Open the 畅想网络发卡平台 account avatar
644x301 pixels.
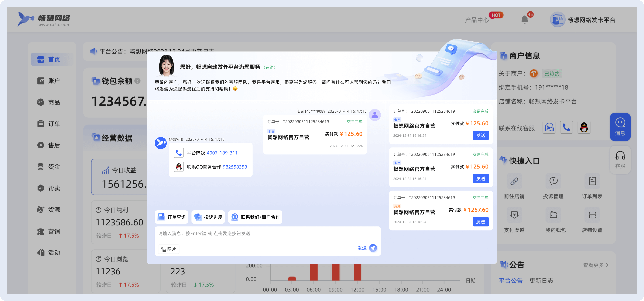click(557, 20)
